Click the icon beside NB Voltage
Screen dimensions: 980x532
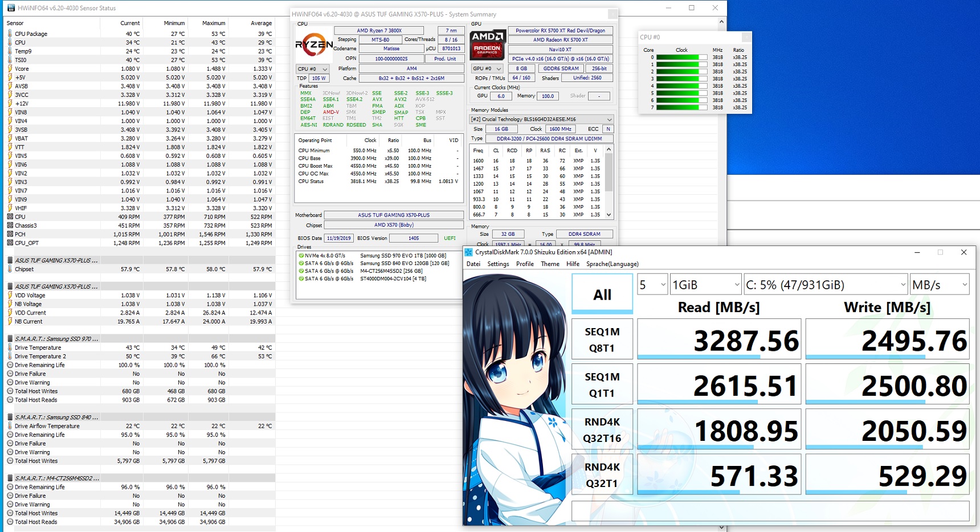pyautogui.click(x=10, y=304)
